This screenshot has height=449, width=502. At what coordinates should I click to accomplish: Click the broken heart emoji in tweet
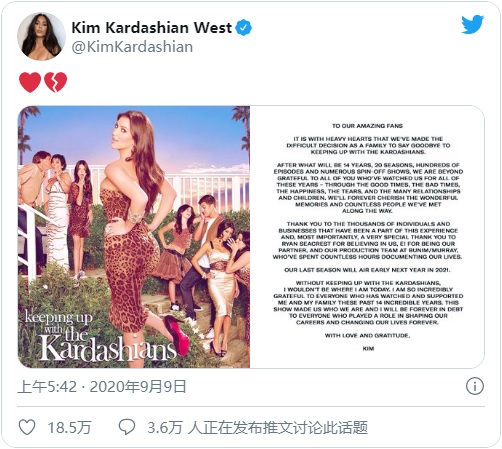[x=56, y=82]
